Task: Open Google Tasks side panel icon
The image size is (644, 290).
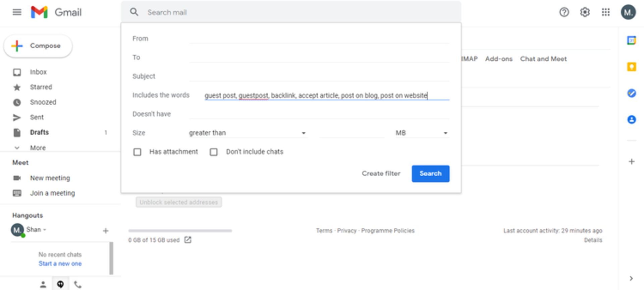Action: [631, 93]
